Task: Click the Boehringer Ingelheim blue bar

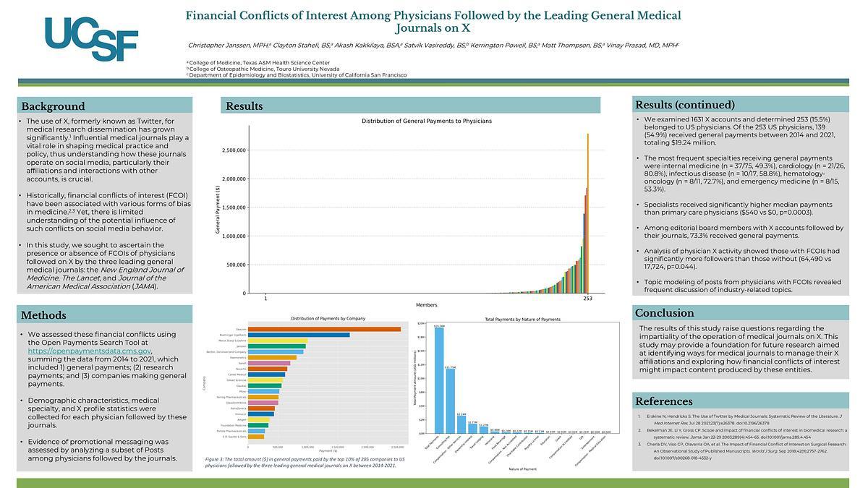Action: click(x=288, y=335)
